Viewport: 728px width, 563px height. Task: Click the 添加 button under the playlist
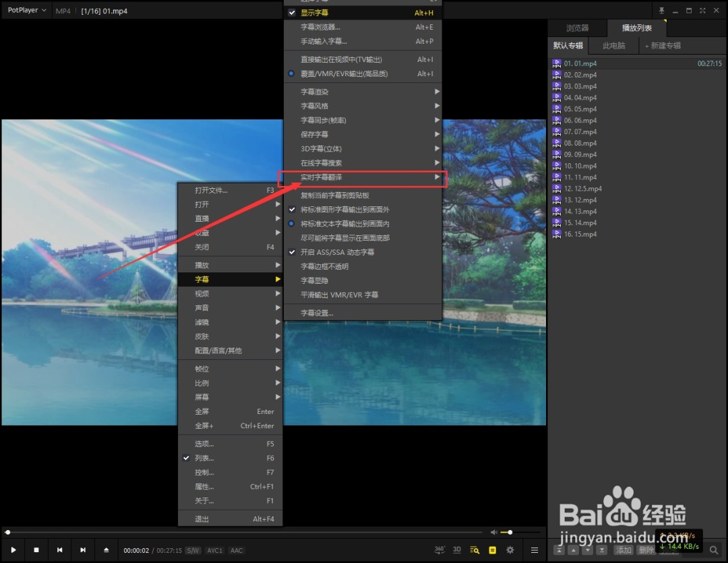(x=624, y=550)
